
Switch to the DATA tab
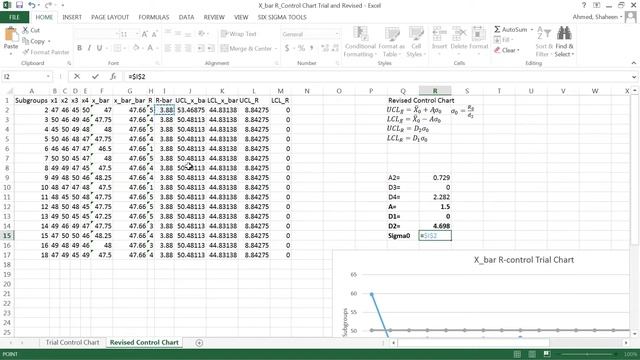[186, 17]
